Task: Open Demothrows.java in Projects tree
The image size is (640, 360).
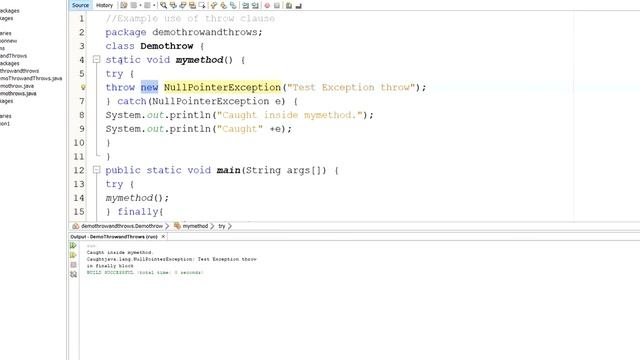Action: click(x=18, y=93)
